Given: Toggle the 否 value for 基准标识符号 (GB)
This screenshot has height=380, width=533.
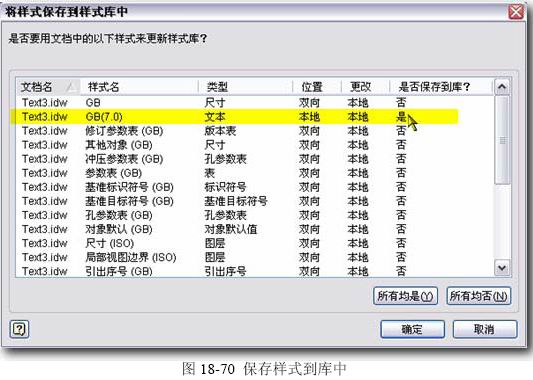Looking at the screenshot, I should pos(401,187).
